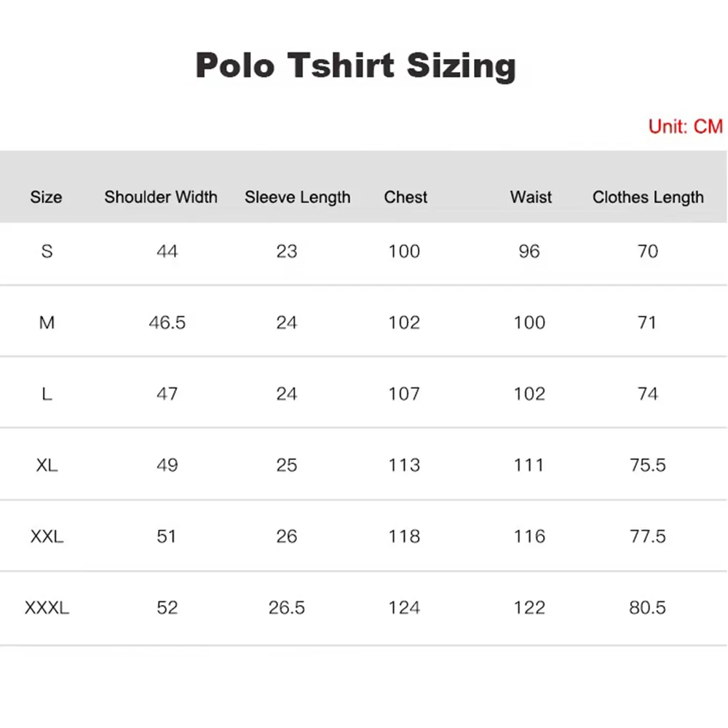Select the XXXL sleeve length value 26.5
This screenshot has width=728, height=728.
tap(287, 608)
